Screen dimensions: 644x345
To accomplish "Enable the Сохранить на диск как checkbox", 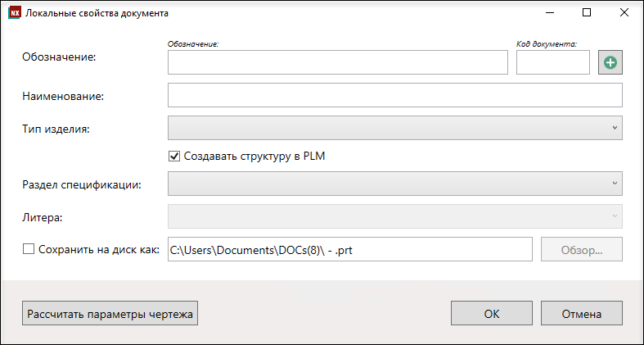I will tap(29, 249).
